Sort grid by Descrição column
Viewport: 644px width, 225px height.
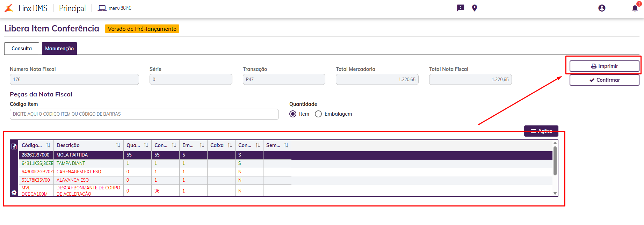tap(118, 145)
